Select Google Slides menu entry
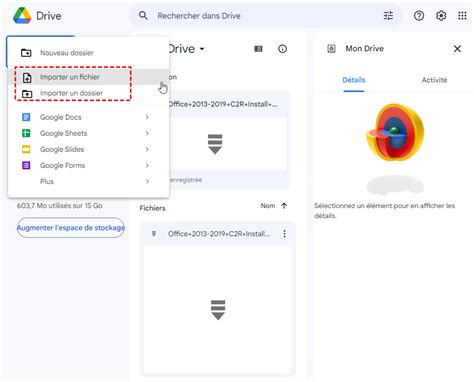This screenshot has width=474, height=382. pyautogui.click(x=89, y=149)
